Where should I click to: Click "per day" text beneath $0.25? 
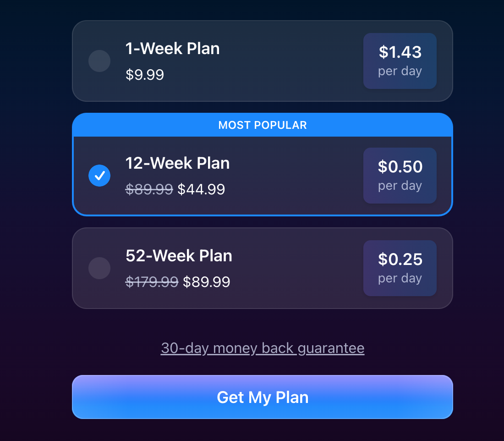point(400,278)
